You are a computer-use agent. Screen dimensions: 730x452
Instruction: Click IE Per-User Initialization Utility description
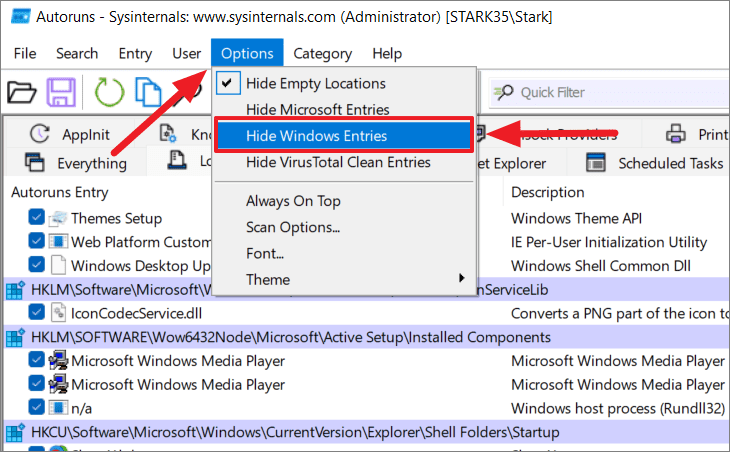(x=609, y=242)
